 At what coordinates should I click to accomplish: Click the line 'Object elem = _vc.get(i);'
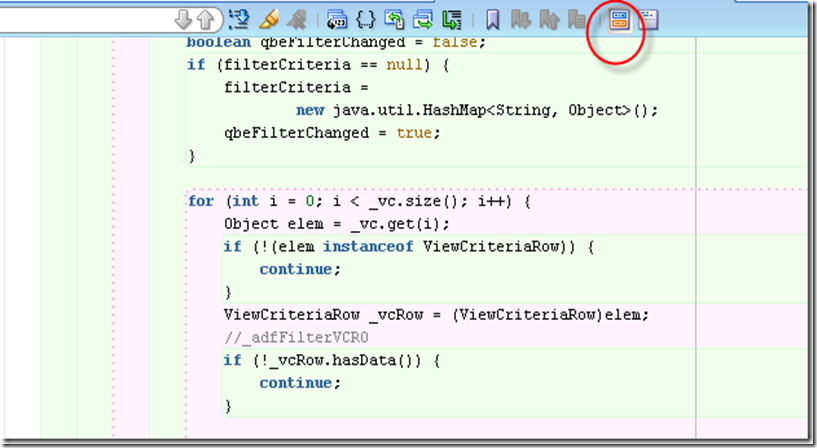(x=337, y=224)
